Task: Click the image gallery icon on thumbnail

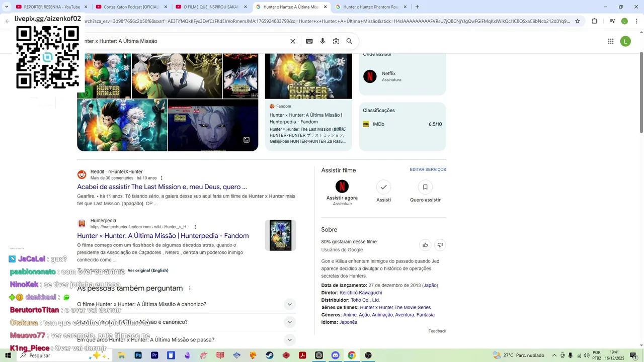Action: tap(247, 140)
